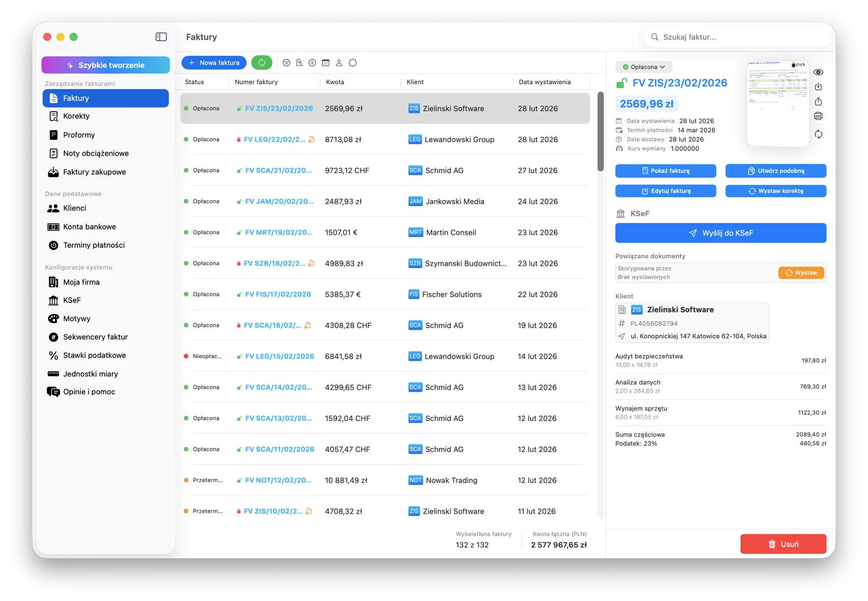This screenshot has width=868, height=601.
Task: Click the document icon on FV SZB/18/02 row
Action: click(x=311, y=263)
